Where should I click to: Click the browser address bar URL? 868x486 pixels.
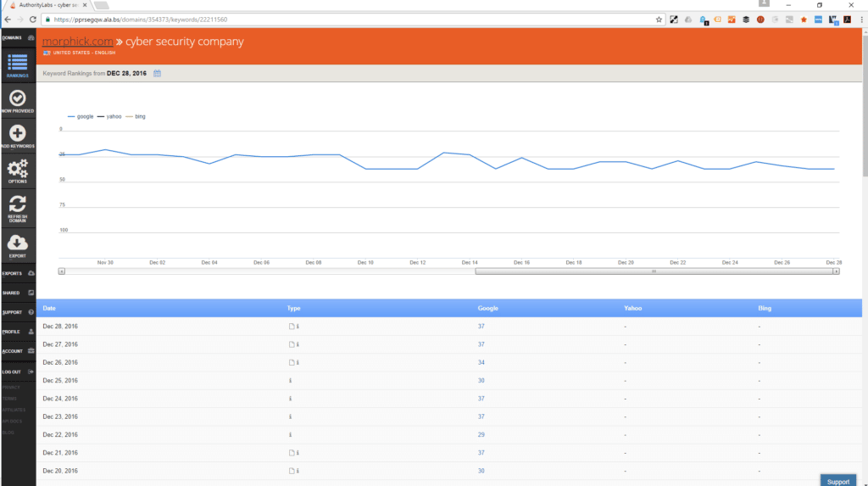tap(141, 20)
